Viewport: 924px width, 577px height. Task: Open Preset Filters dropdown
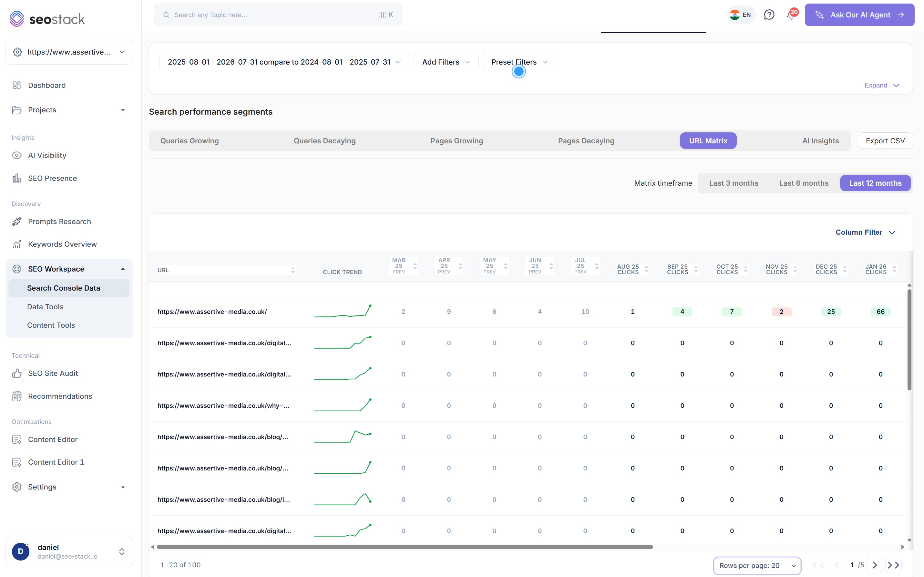519,62
